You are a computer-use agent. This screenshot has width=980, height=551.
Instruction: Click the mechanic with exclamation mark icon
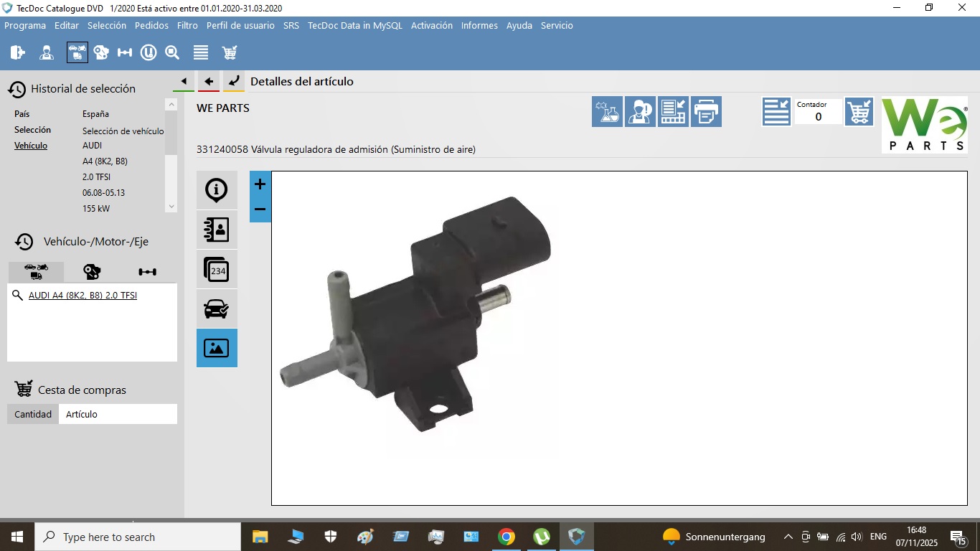coord(640,112)
